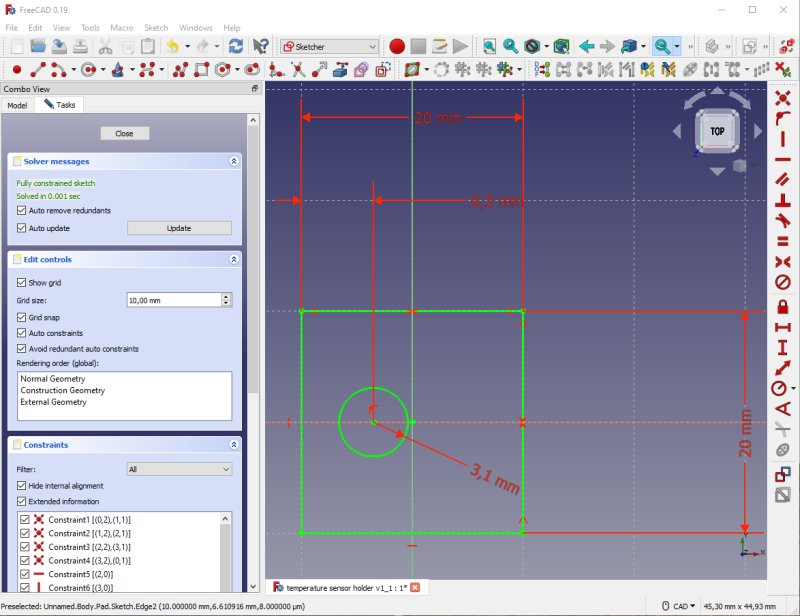This screenshot has height=616, width=800.
Task: Apply horizontal distance constraint
Action: (783, 327)
